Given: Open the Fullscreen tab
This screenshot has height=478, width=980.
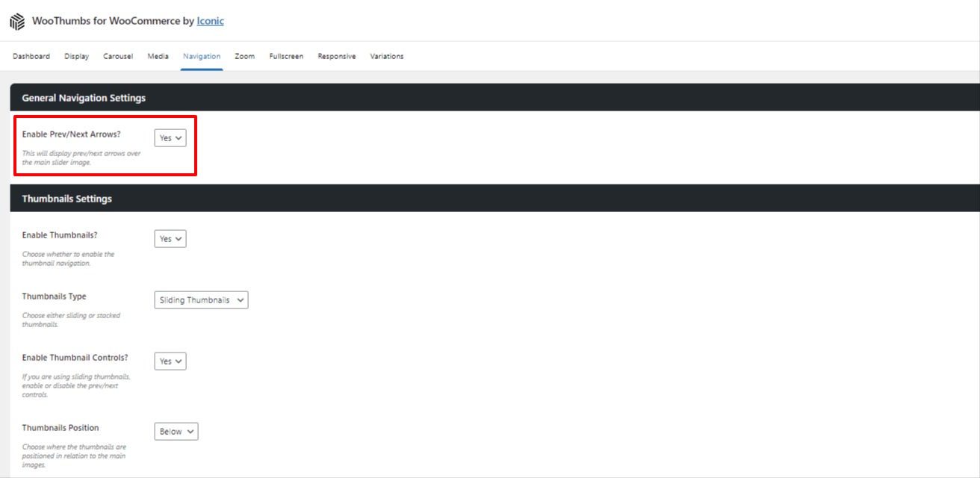Looking at the screenshot, I should click(286, 56).
